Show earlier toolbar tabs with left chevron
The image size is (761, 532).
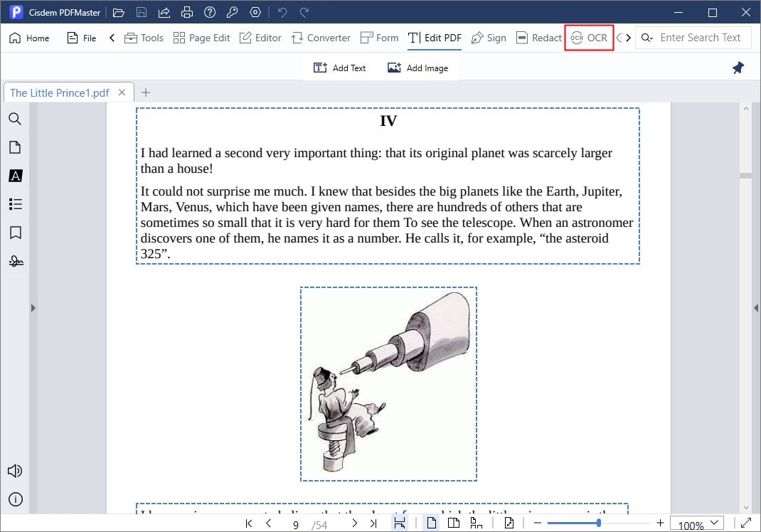[x=112, y=38]
